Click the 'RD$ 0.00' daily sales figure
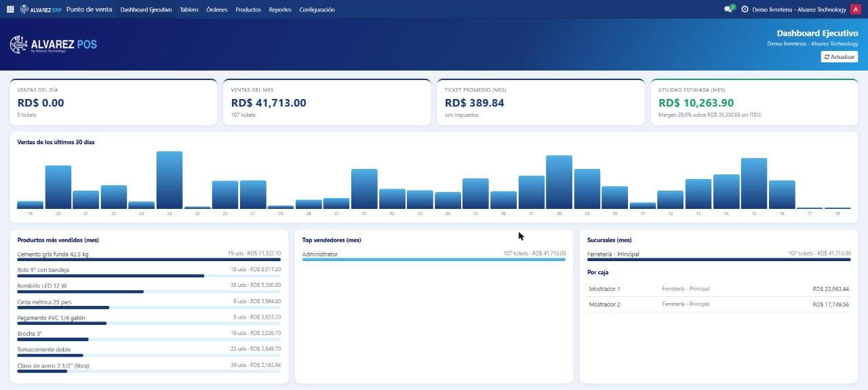This screenshot has width=868, height=390. [x=41, y=103]
